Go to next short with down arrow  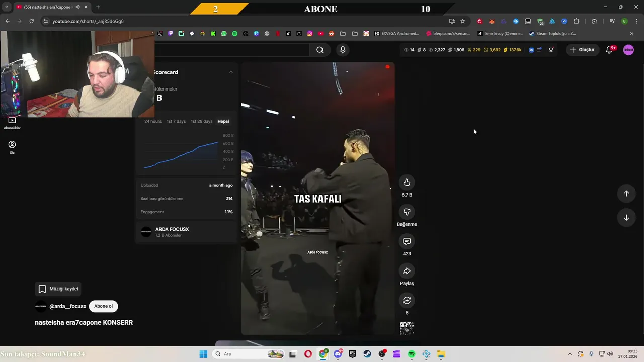(x=626, y=218)
